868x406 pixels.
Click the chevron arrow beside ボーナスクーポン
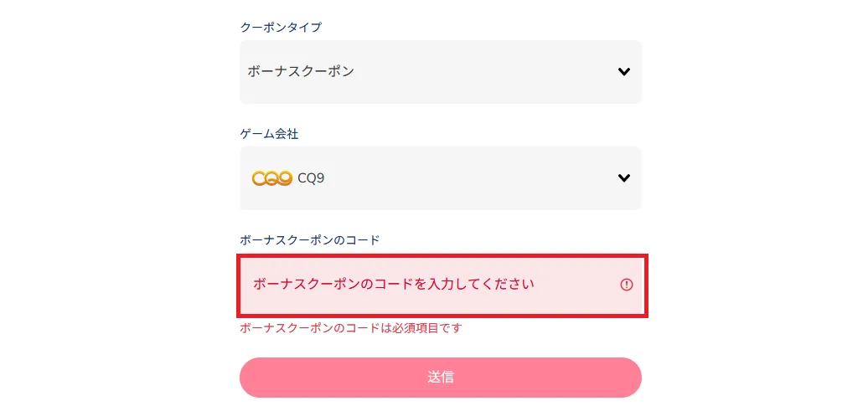click(x=623, y=72)
